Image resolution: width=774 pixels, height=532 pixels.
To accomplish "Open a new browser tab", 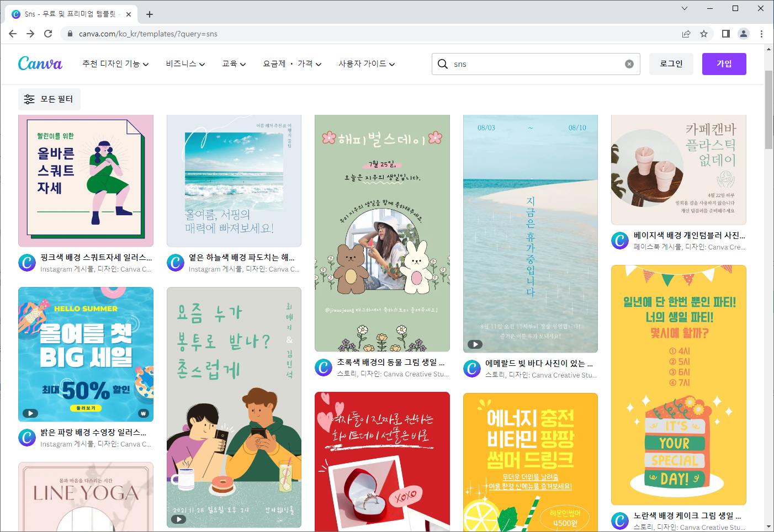I will 150,14.
